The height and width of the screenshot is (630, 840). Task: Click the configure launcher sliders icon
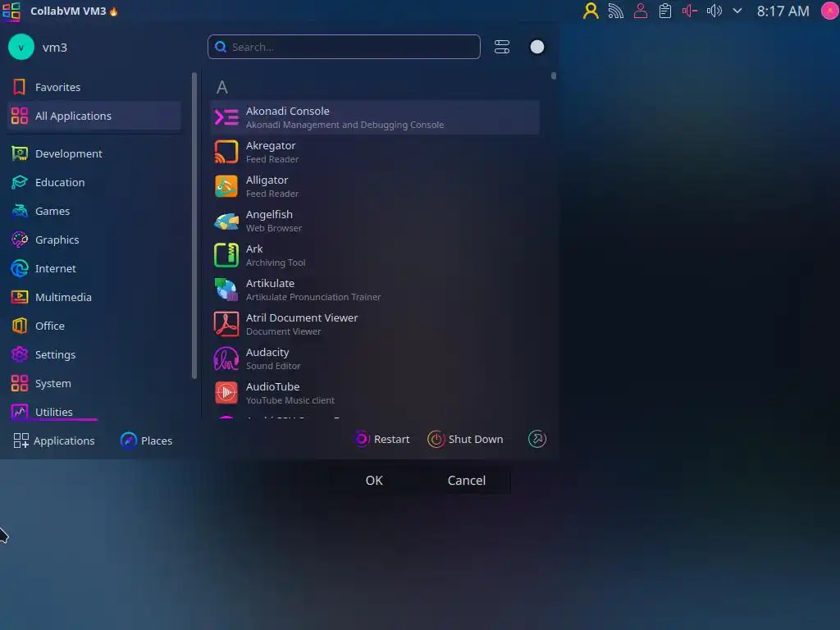(x=502, y=47)
